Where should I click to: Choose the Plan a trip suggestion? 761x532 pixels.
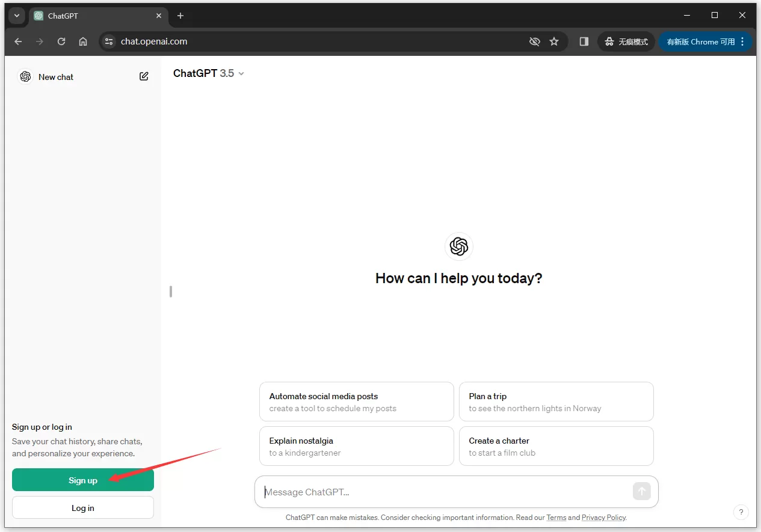pos(556,402)
